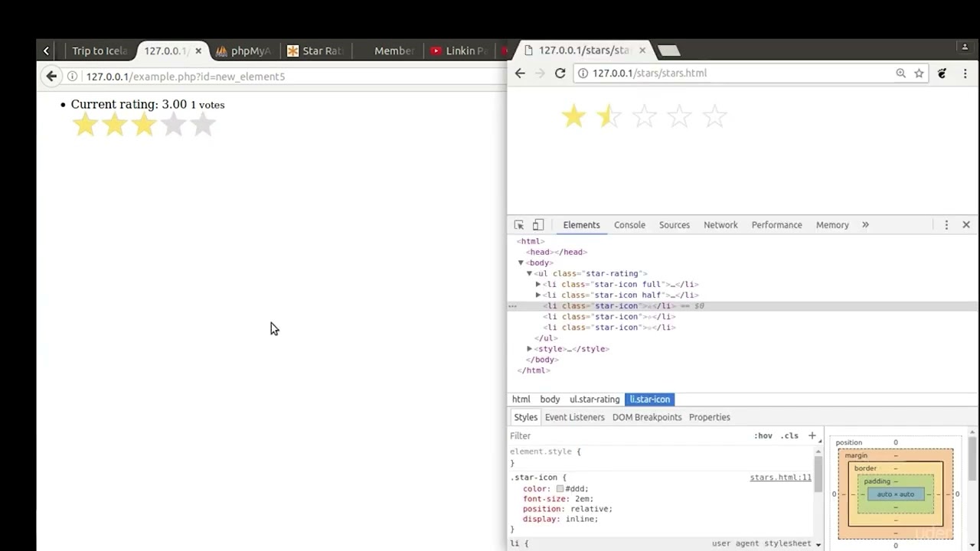Open the DevTools three-dot customize menu
Screen dimensions: 980x551
[x=946, y=225]
